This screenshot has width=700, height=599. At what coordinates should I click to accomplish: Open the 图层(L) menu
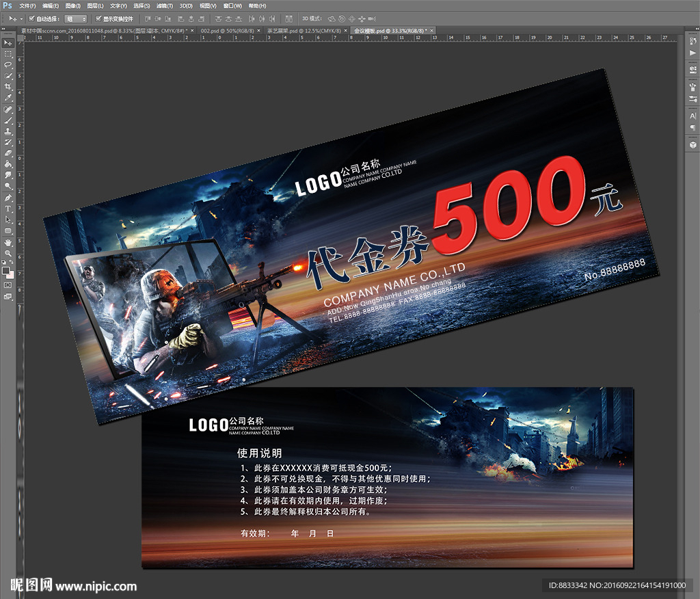(x=95, y=5)
